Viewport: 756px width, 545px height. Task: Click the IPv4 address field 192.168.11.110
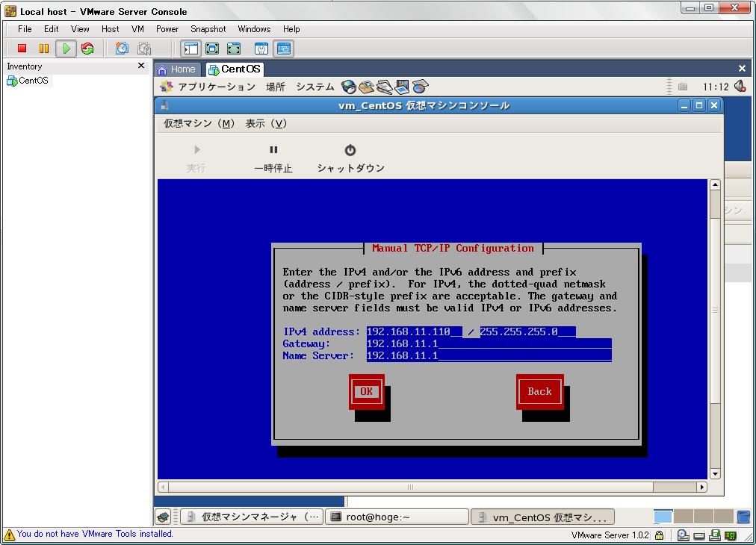[414, 331]
